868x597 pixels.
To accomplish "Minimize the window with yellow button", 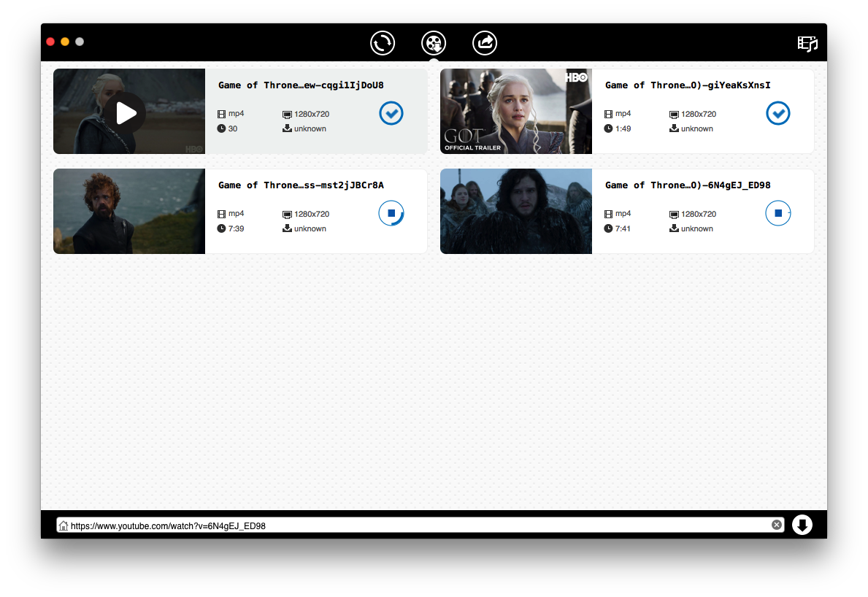I will (x=65, y=42).
